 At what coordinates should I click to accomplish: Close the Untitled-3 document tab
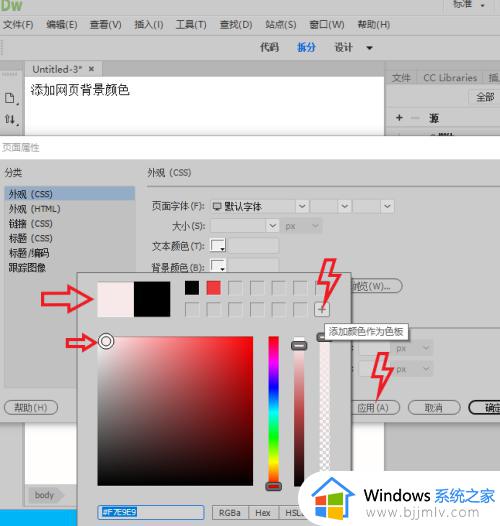click(91, 69)
